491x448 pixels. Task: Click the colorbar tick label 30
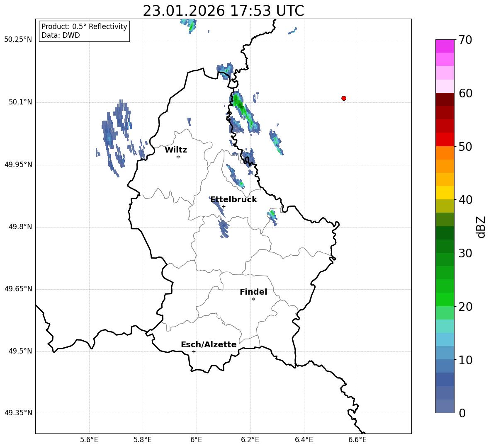[465, 253]
